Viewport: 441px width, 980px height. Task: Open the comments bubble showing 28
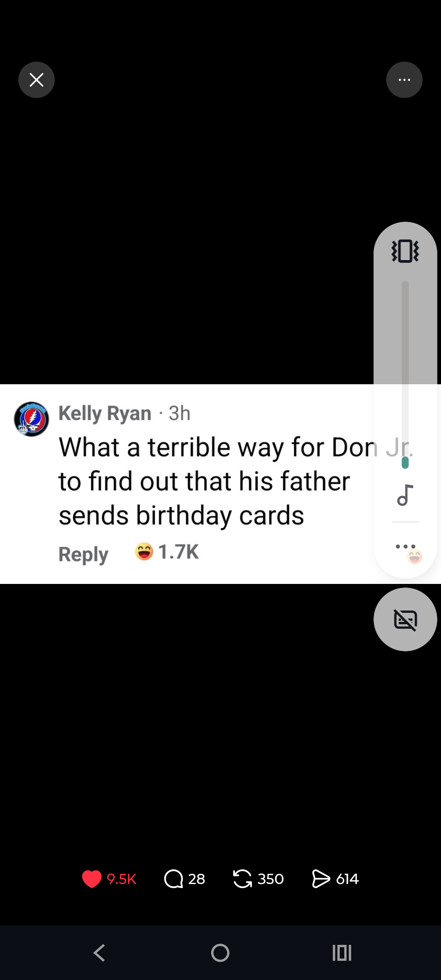coord(174,879)
